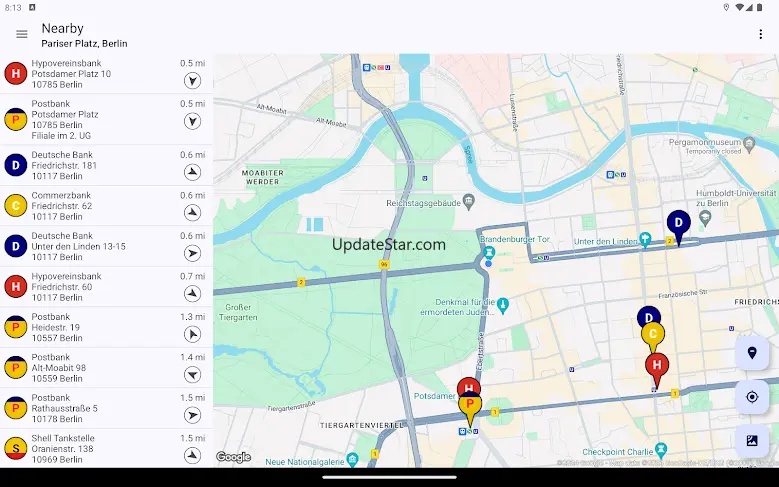779x487 pixels.
Task: Tap the direction arrow for Postbank Heidestr. 19
Action: pos(192,334)
